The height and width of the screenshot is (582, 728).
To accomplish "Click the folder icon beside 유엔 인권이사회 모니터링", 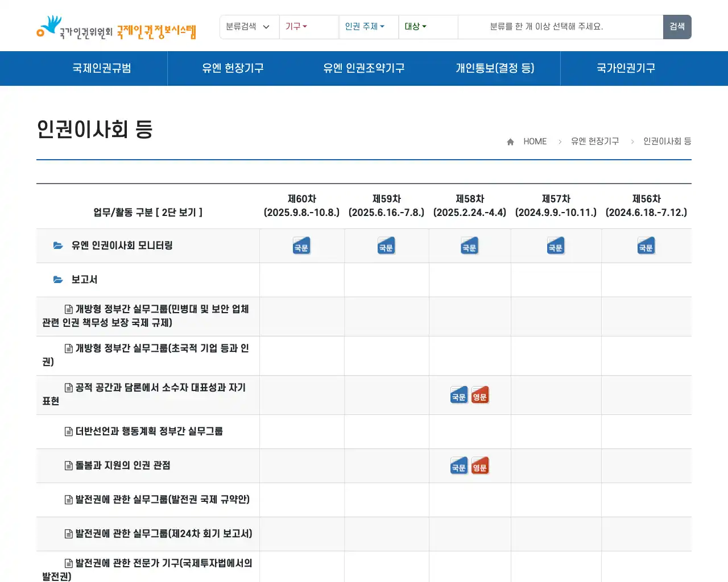I will click(x=57, y=245).
